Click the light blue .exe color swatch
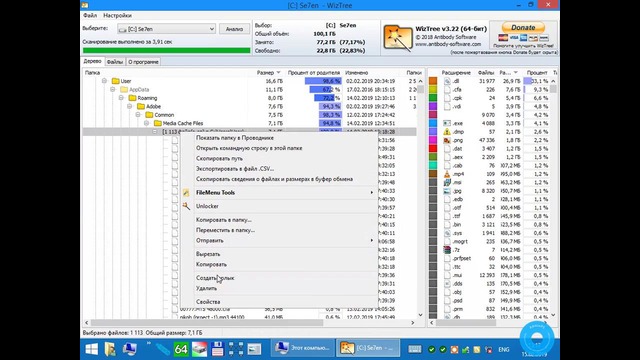 point(433,123)
